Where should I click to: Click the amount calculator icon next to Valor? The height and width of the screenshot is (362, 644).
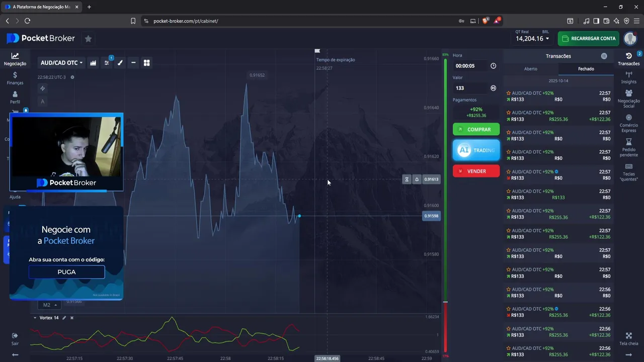point(493,88)
